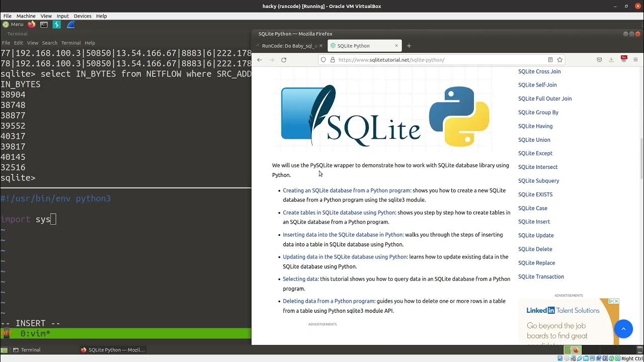This screenshot has width=644, height=362.
Task: Open the SQLite Delete sidebar link
Action: (535, 249)
